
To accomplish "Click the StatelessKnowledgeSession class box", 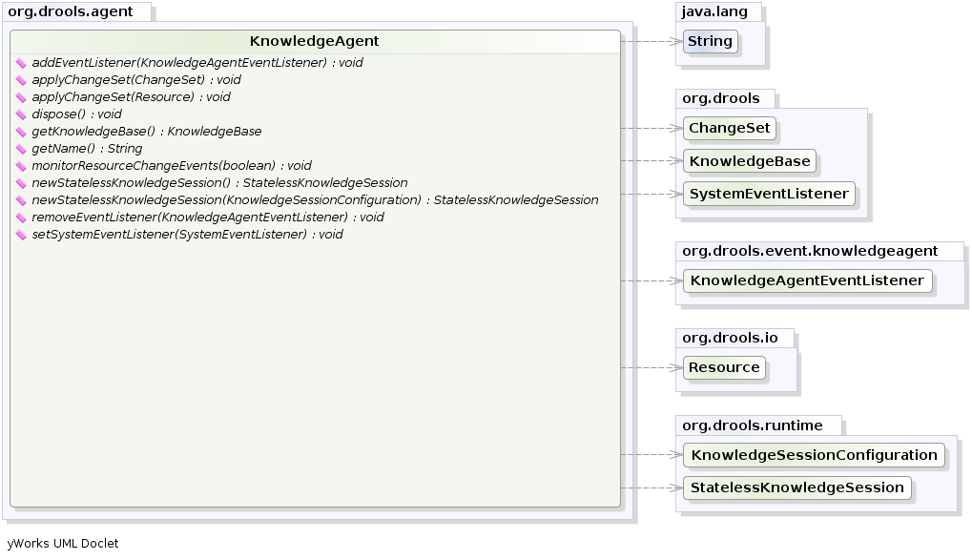I will tap(796, 487).
